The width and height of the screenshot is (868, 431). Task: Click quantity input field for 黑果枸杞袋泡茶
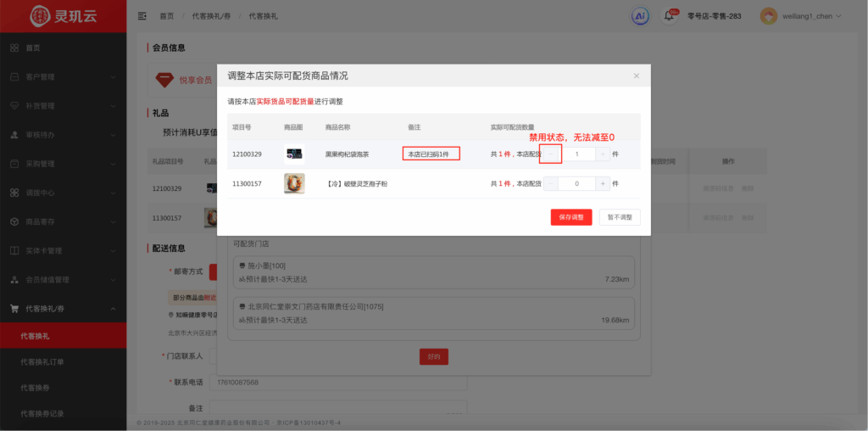[x=577, y=154]
